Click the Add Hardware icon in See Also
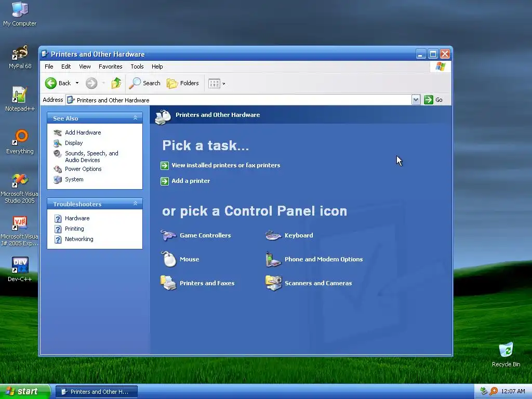 click(58, 132)
